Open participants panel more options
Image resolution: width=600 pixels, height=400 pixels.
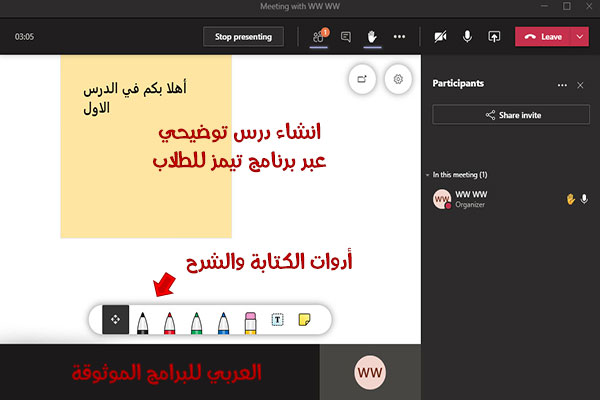(562, 85)
